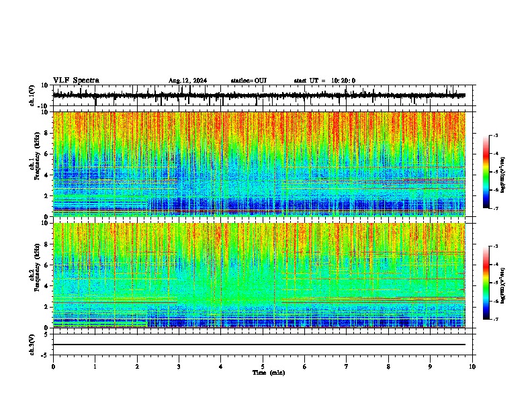Click time axis tick label '5'

point(263,367)
